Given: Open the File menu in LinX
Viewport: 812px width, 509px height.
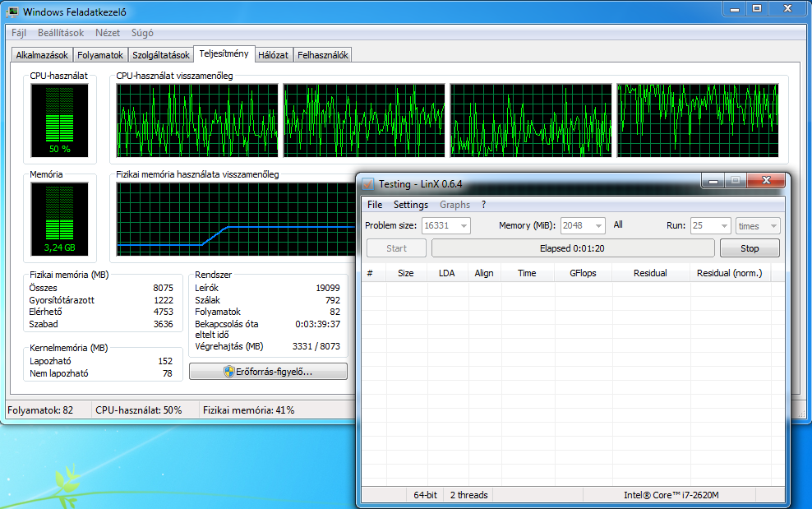Looking at the screenshot, I should [x=375, y=205].
